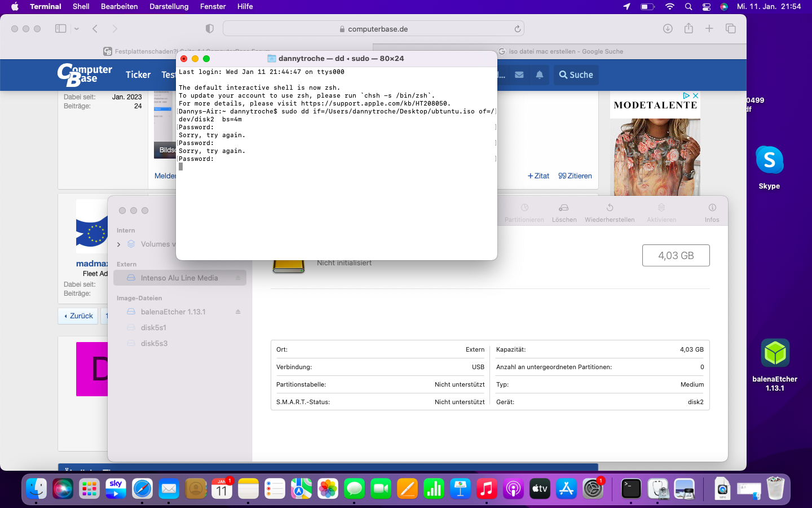Open Notes in the Dock

coord(248,489)
